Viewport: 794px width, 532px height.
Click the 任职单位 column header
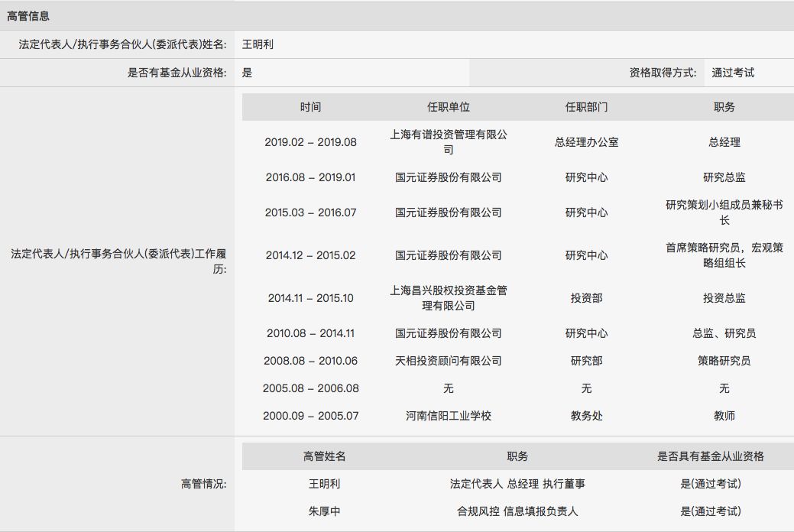448,107
